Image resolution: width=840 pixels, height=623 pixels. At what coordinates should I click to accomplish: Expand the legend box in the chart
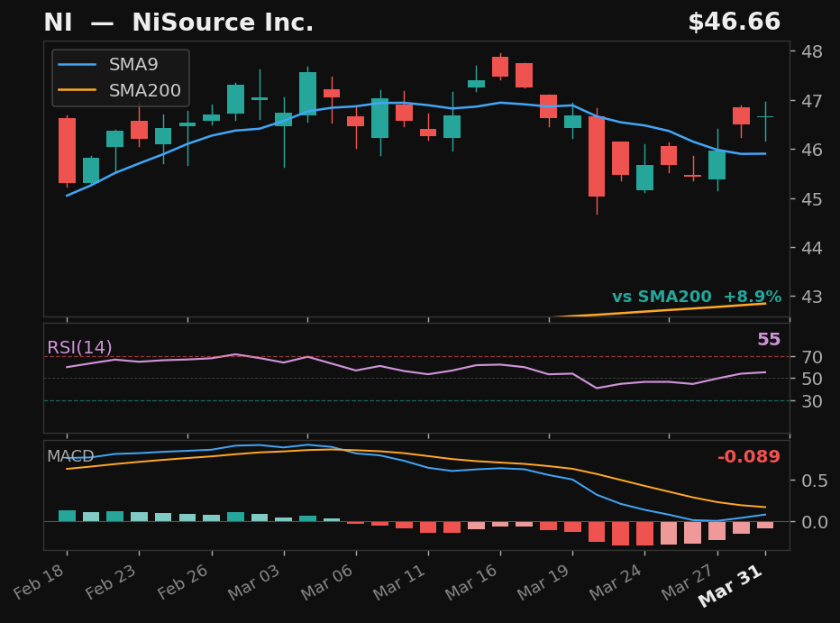(x=115, y=78)
